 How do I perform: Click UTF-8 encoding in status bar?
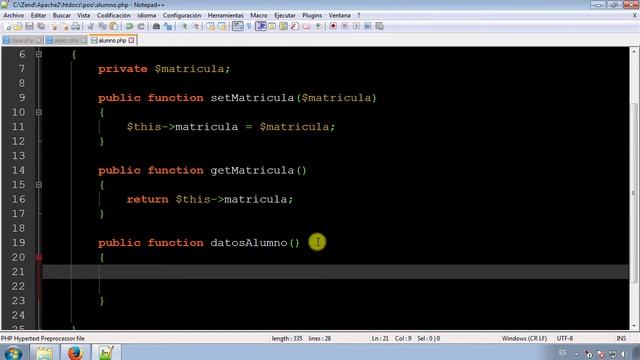[x=565, y=338]
